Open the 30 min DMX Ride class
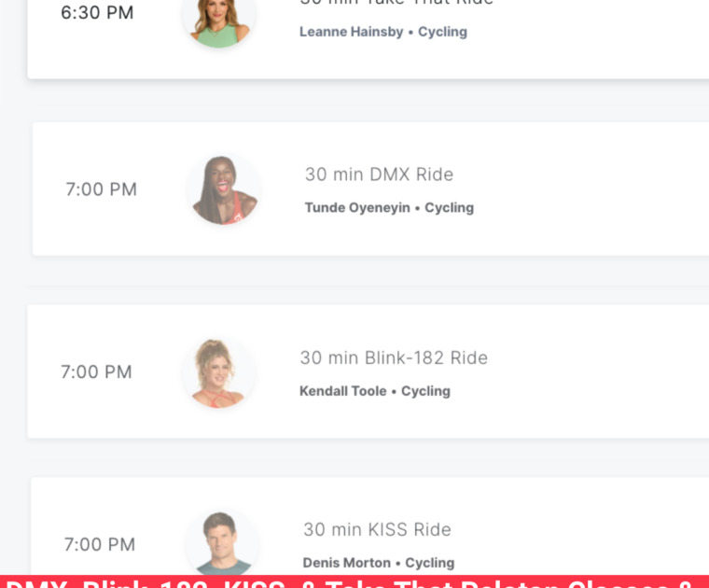Viewport: 709px width, 588px height. (379, 175)
